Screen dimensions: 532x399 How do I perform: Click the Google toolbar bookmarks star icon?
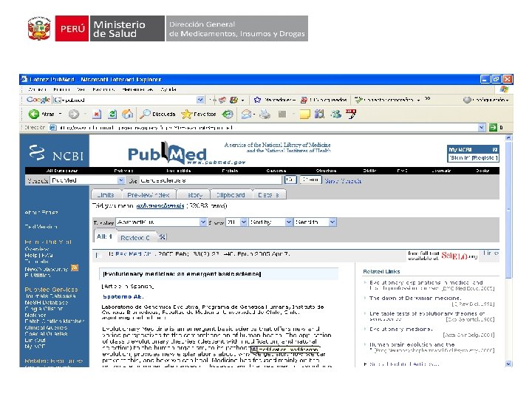[258, 100]
